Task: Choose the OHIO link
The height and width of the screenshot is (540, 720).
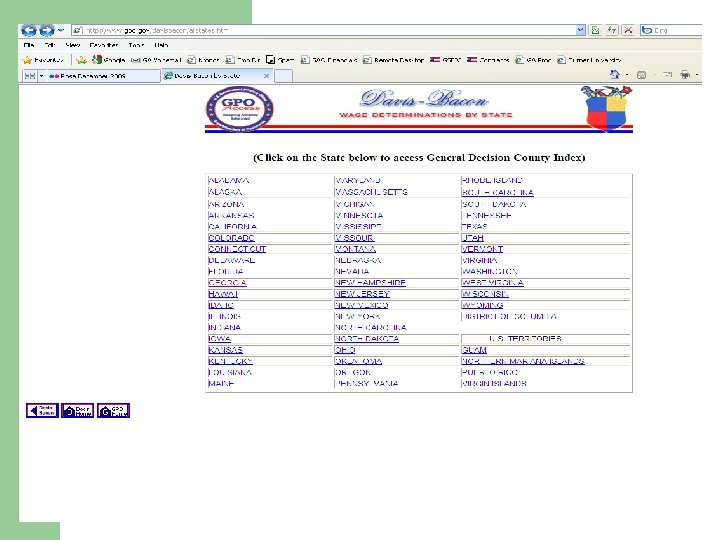Action: [345, 350]
